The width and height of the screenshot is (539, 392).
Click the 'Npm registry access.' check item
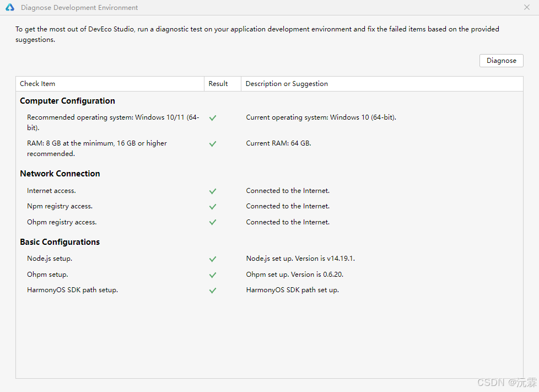click(60, 206)
